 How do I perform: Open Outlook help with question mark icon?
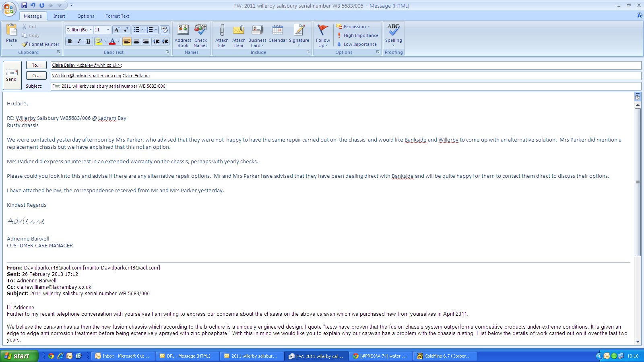point(639,16)
